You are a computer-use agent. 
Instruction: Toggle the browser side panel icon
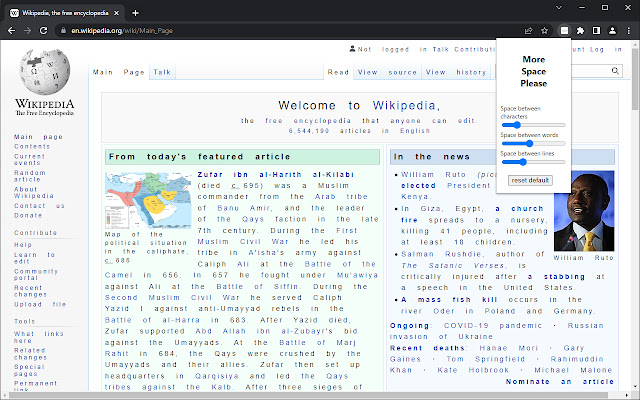pos(596,31)
